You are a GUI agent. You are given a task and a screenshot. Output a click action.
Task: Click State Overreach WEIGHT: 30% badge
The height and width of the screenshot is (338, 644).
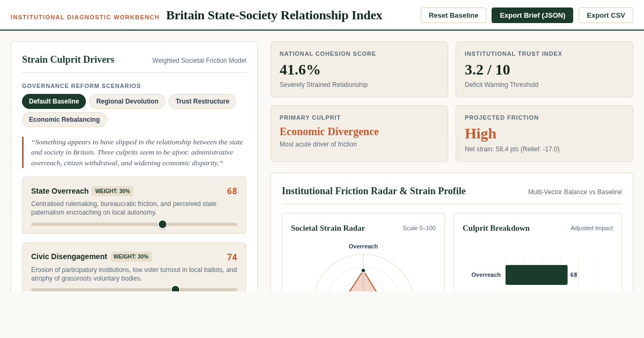pos(113,191)
